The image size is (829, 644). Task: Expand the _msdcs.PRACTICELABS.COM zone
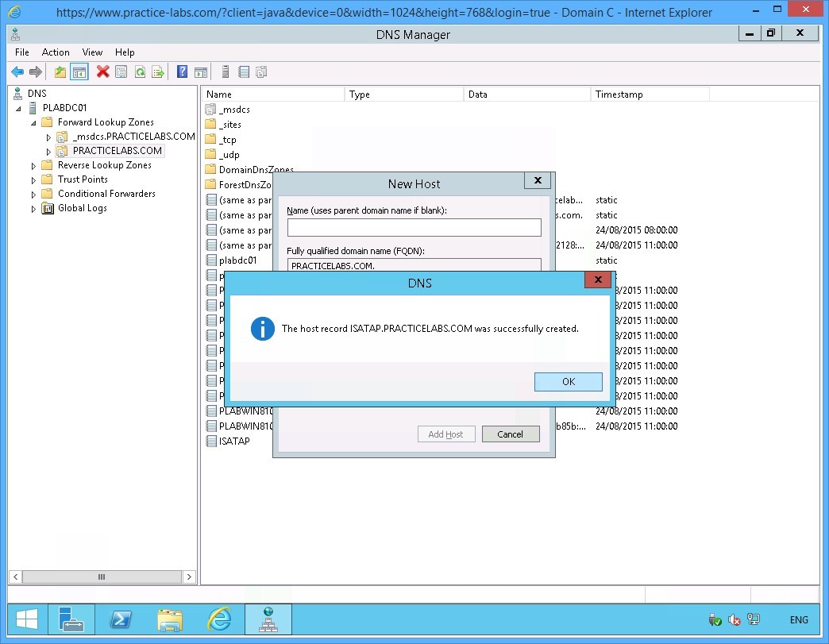(x=48, y=137)
